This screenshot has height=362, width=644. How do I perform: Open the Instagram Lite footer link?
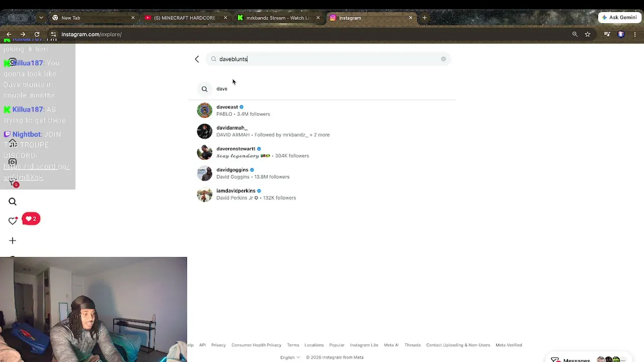364,345
